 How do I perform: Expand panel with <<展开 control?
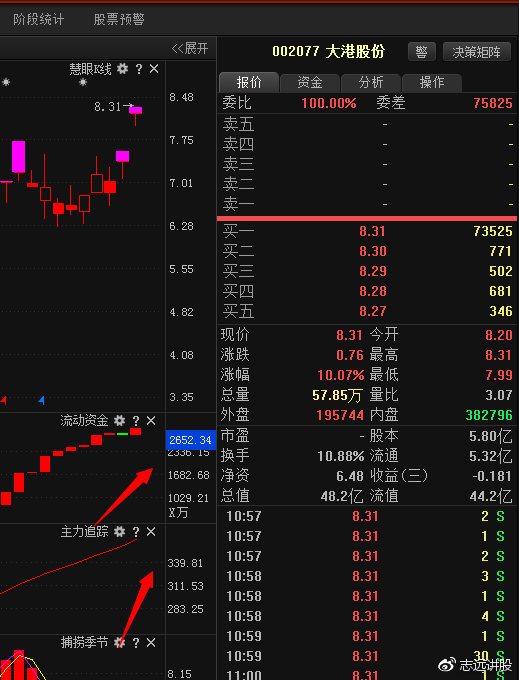[x=190, y=48]
